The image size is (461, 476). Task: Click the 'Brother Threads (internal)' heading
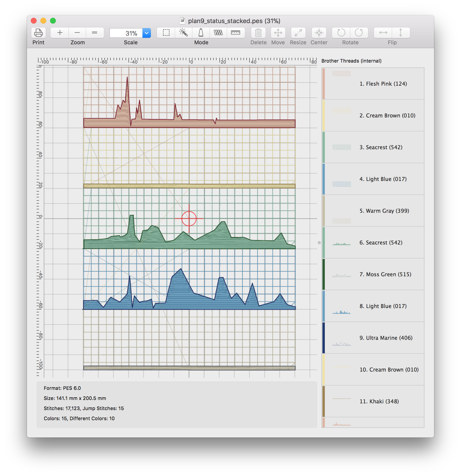click(351, 61)
